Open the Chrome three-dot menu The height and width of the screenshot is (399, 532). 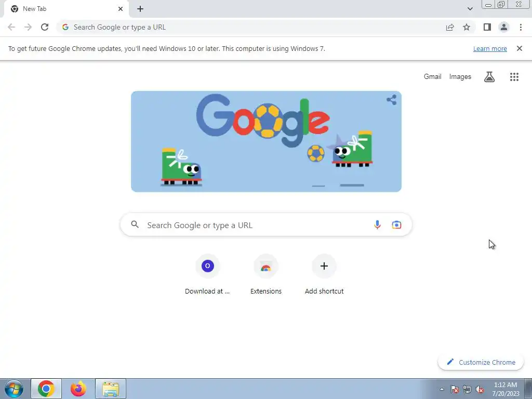pos(521,27)
